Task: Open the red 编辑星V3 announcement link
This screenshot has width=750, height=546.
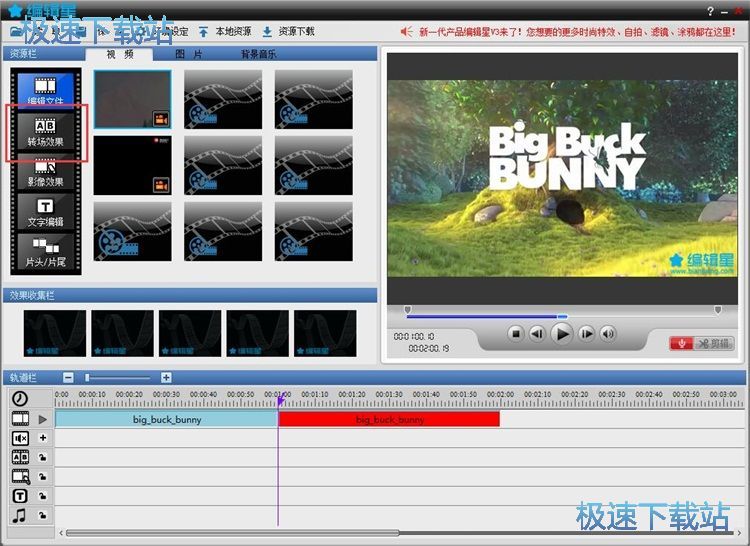Action: [x=577, y=32]
